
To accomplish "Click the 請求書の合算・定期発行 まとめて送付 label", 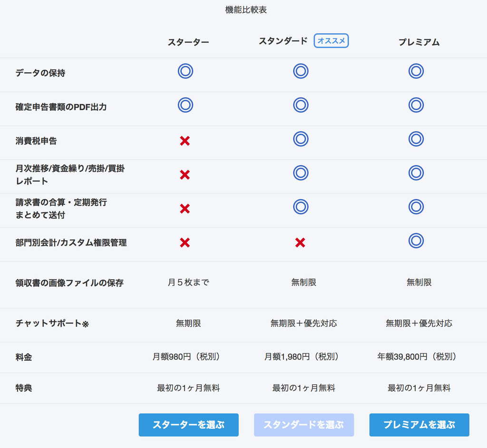I will coord(61,209).
